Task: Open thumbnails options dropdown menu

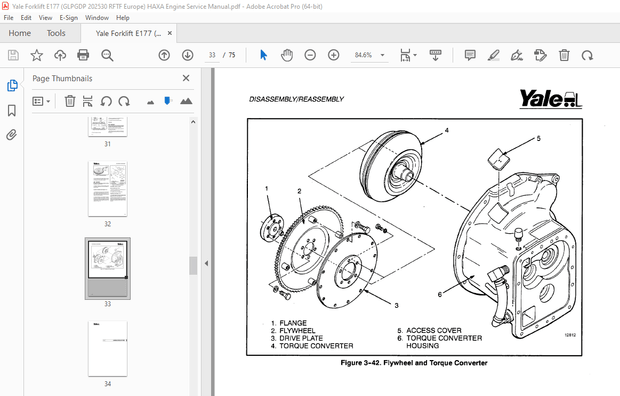Action: click(41, 101)
